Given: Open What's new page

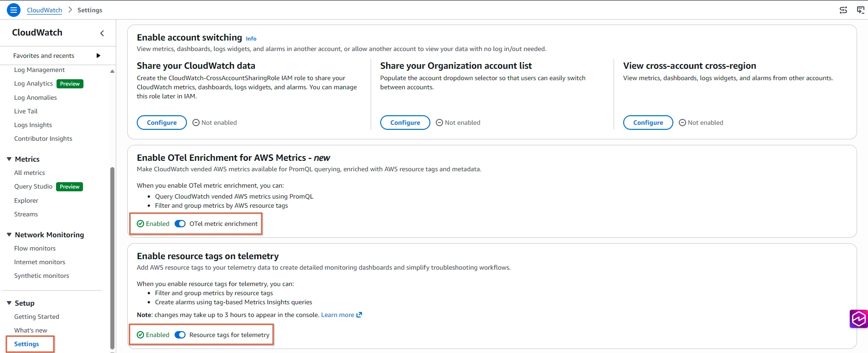Looking at the screenshot, I should click(31, 330).
